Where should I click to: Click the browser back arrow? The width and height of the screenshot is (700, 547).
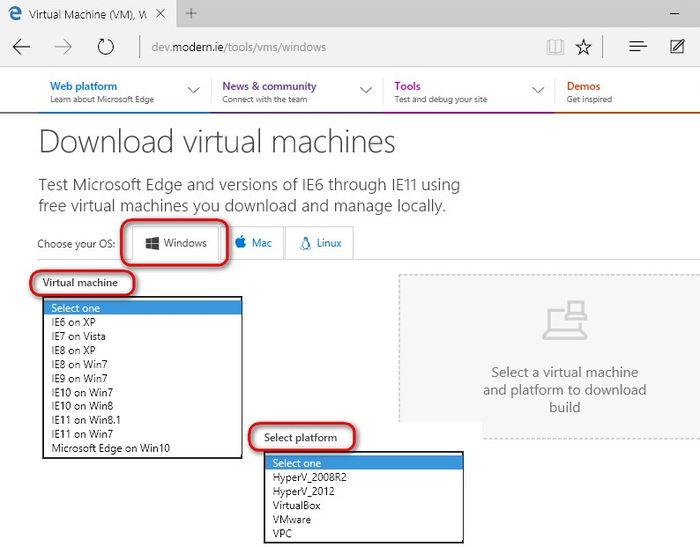(x=21, y=47)
